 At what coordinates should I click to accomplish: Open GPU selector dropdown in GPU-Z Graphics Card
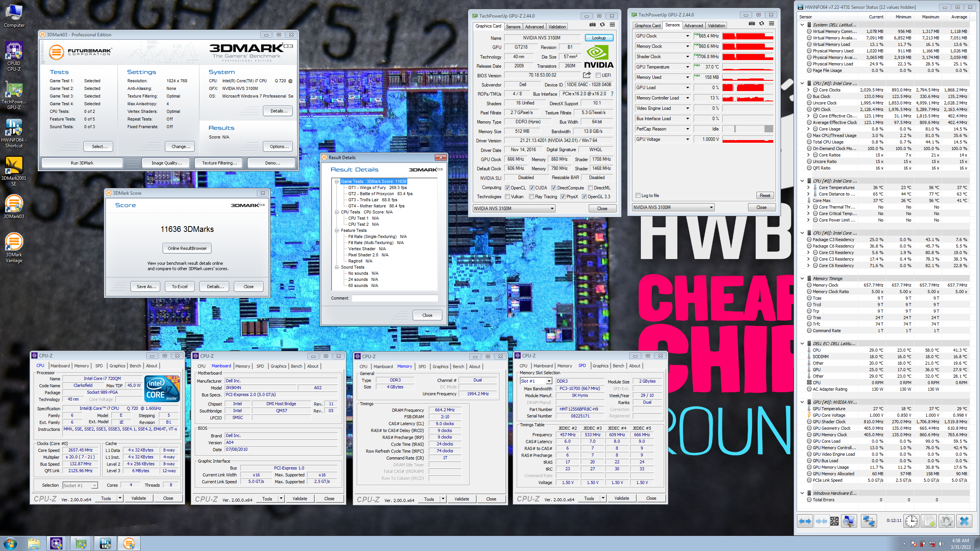pos(514,209)
